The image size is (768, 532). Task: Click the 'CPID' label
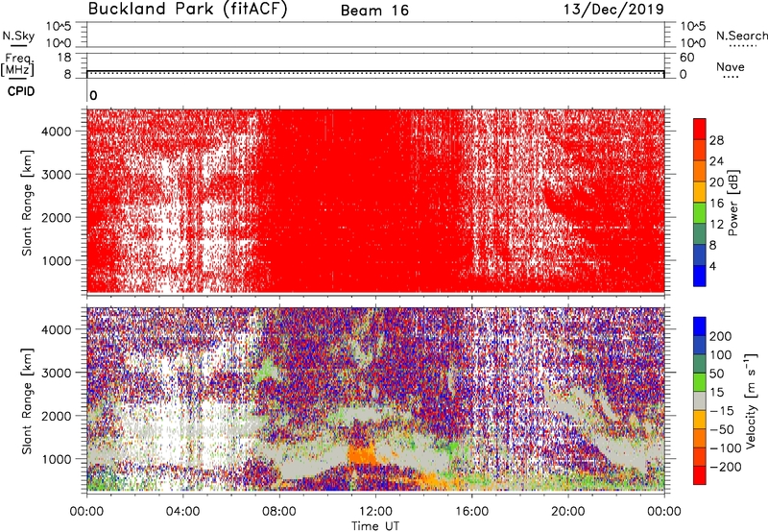click(21, 91)
